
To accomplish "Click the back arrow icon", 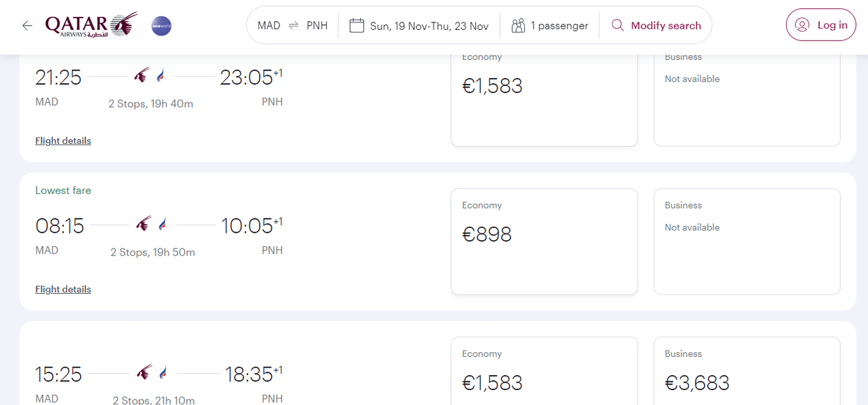I will coord(27,26).
